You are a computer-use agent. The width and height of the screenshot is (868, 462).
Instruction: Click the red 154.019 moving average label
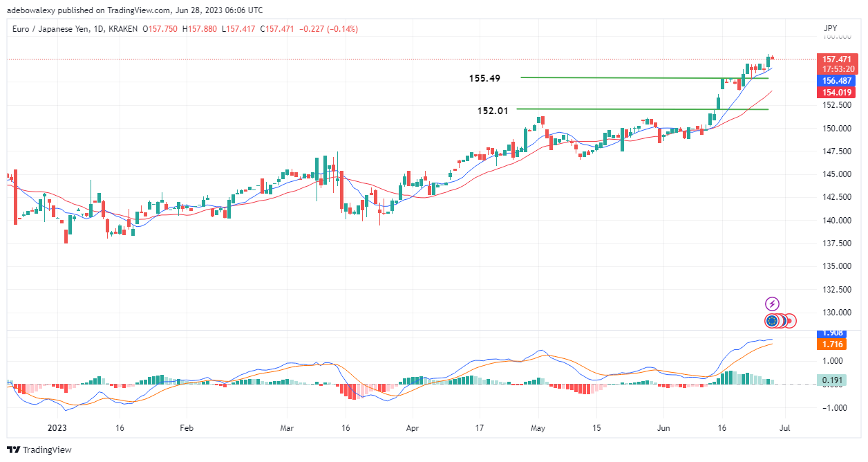[837, 93]
